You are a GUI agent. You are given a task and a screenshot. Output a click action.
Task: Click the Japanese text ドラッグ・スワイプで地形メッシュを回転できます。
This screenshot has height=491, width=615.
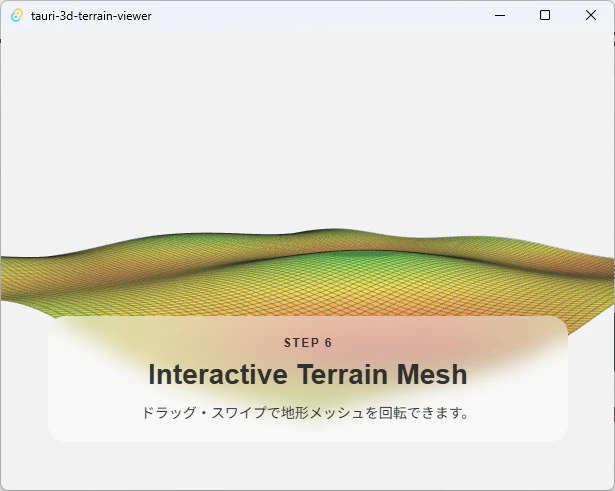pos(306,413)
